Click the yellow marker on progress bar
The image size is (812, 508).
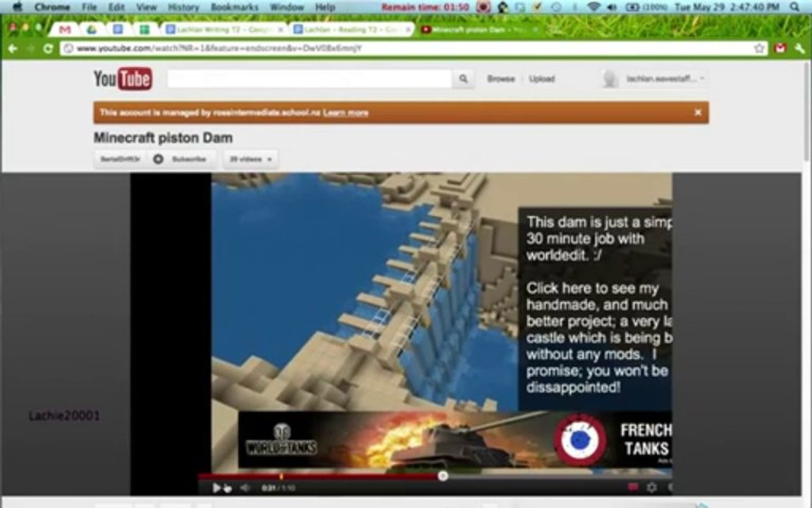pos(281,476)
